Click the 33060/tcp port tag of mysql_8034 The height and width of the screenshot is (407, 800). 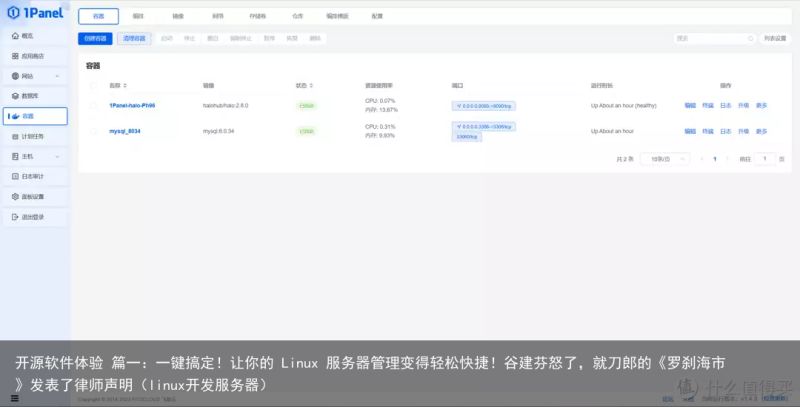tap(466, 137)
